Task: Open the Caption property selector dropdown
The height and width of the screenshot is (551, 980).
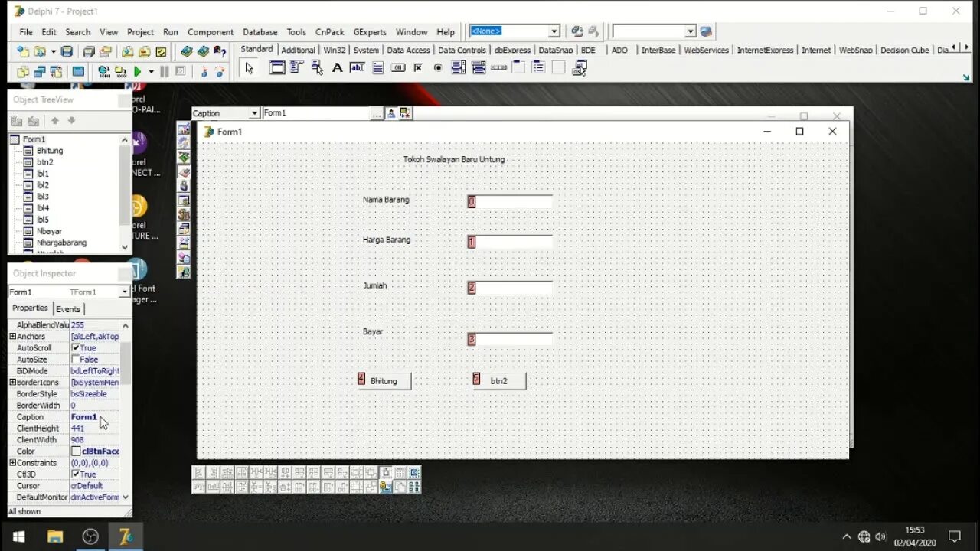Action: point(254,113)
